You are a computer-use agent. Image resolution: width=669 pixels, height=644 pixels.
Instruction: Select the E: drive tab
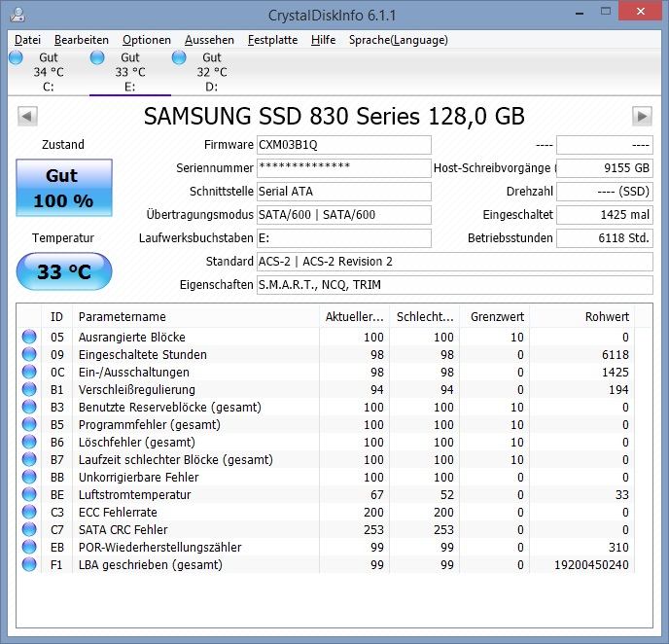click(130, 72)
